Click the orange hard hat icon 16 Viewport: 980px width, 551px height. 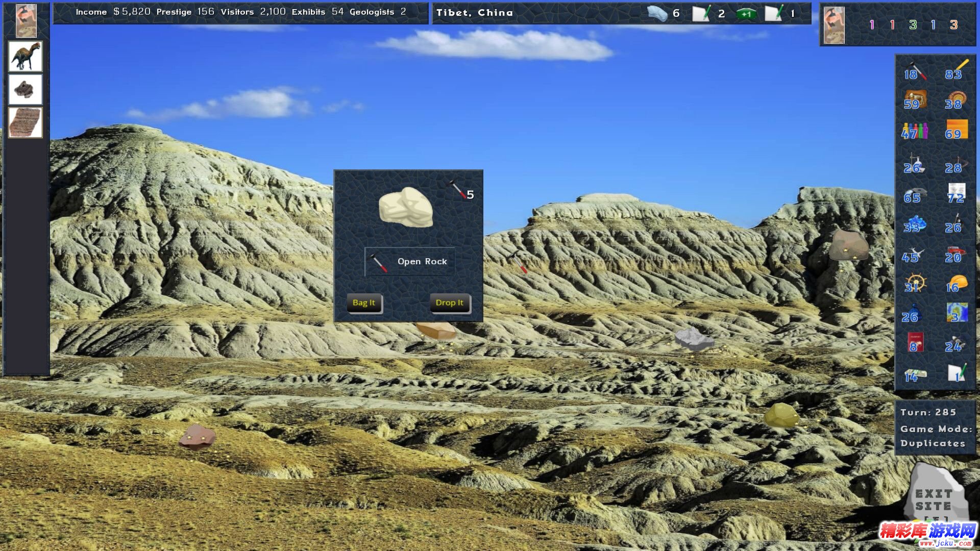(x=957, y=284)
